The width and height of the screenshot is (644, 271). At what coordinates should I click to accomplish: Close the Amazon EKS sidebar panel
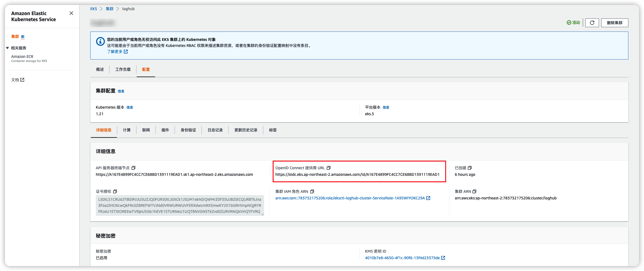71,13
